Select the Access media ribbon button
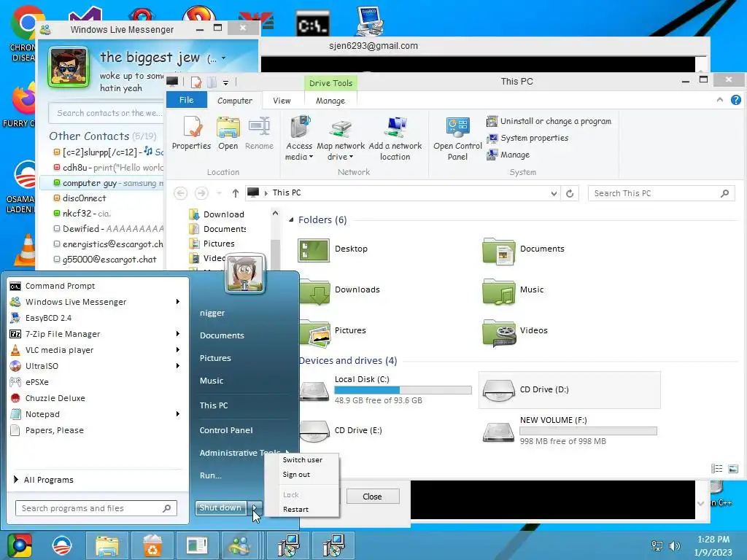Screen dimensions: 747x560 (x=299, y=138)
